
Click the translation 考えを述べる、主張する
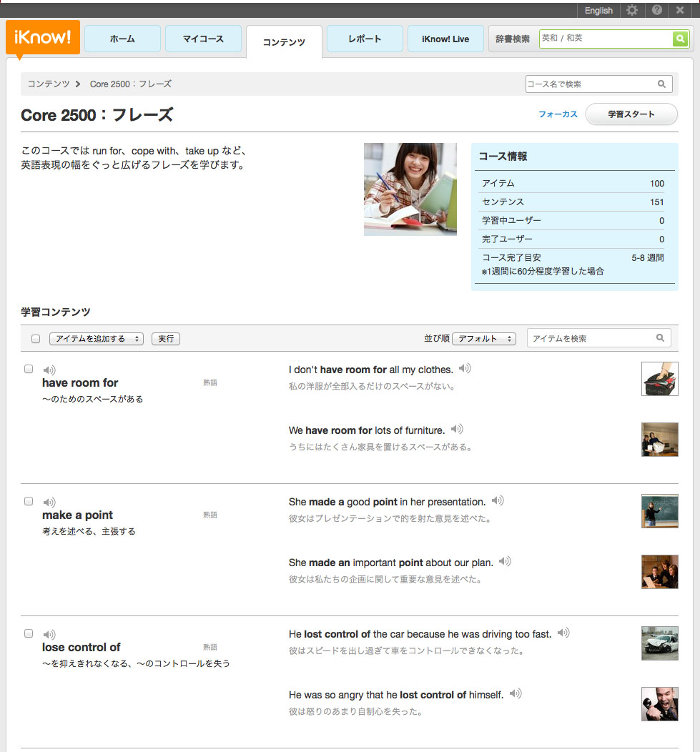pyautogui.click(x=89, y=531)
